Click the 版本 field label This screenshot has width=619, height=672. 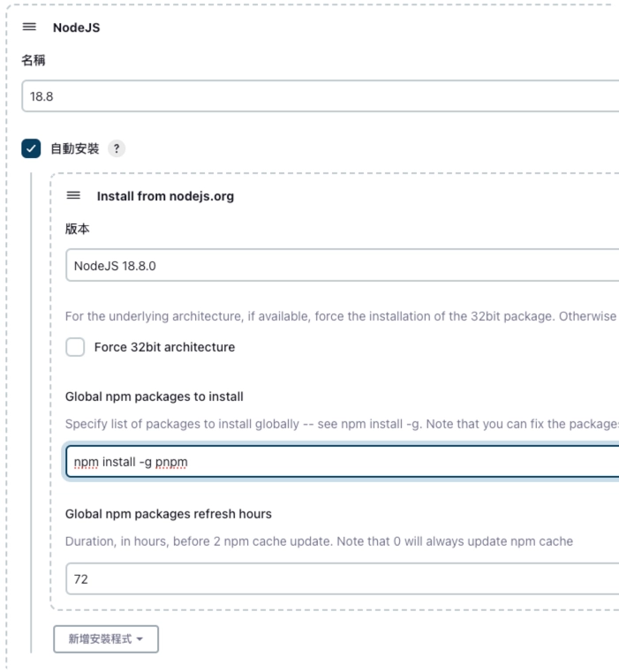tap(78, 229)
